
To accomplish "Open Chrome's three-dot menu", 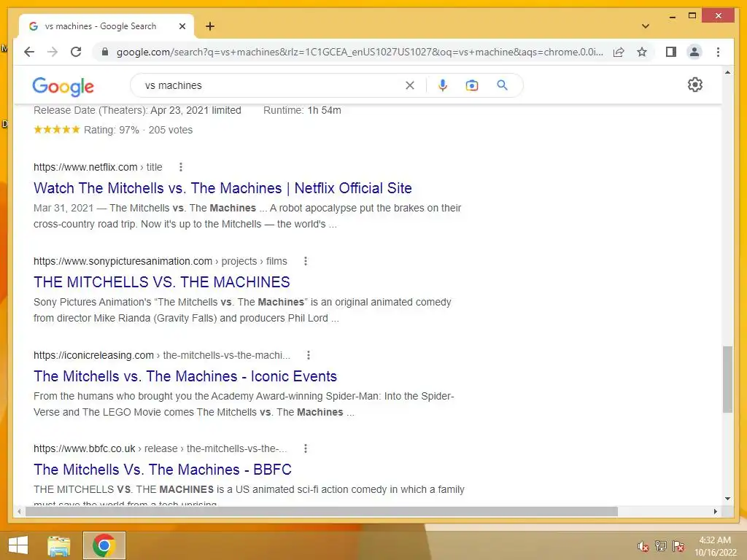I will (x=718, y=52).
